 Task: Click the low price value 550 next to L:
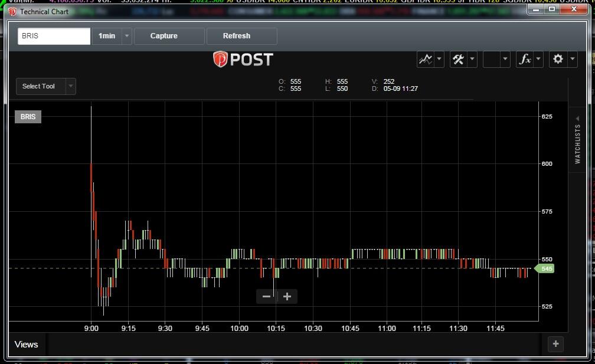[x=342, y=88]
